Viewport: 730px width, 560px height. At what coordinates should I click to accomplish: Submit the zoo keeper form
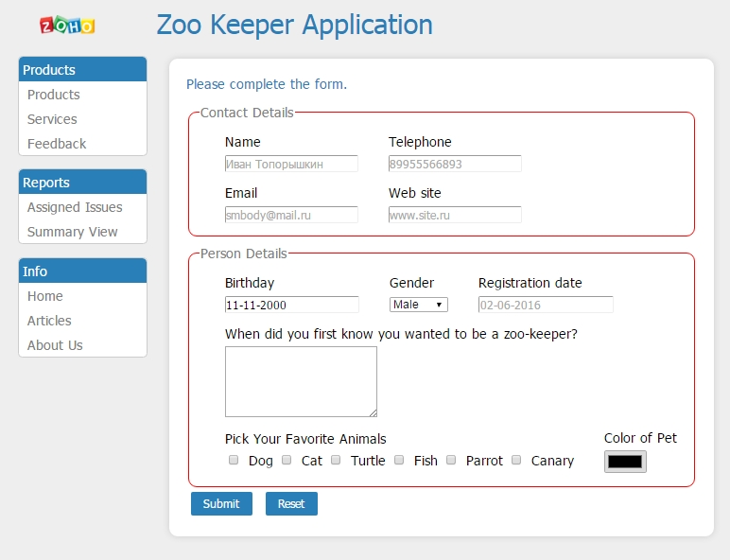pos(221,503)
